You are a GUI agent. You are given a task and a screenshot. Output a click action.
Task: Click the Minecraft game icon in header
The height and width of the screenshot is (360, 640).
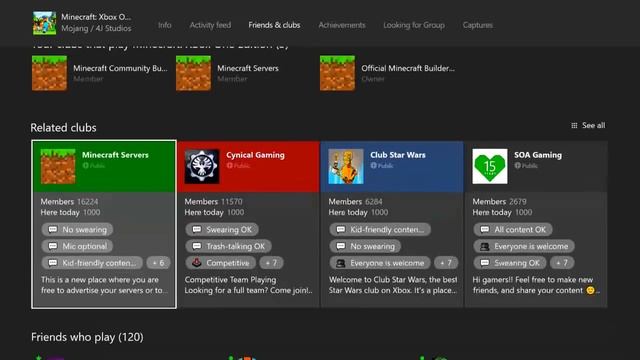(x=44, y=23)
